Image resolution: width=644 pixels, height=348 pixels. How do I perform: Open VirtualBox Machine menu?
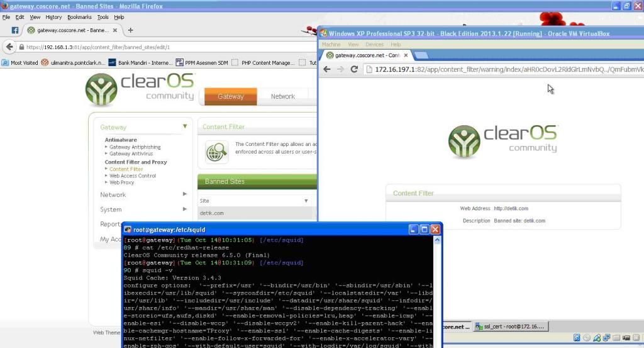[x=331, y=45]
